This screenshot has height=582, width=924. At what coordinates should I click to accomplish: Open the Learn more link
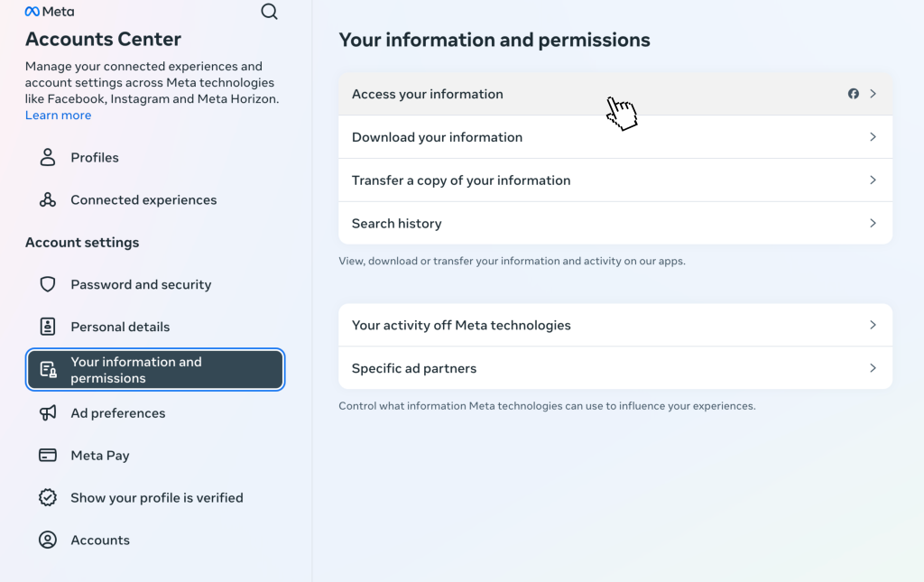point(58,115)
